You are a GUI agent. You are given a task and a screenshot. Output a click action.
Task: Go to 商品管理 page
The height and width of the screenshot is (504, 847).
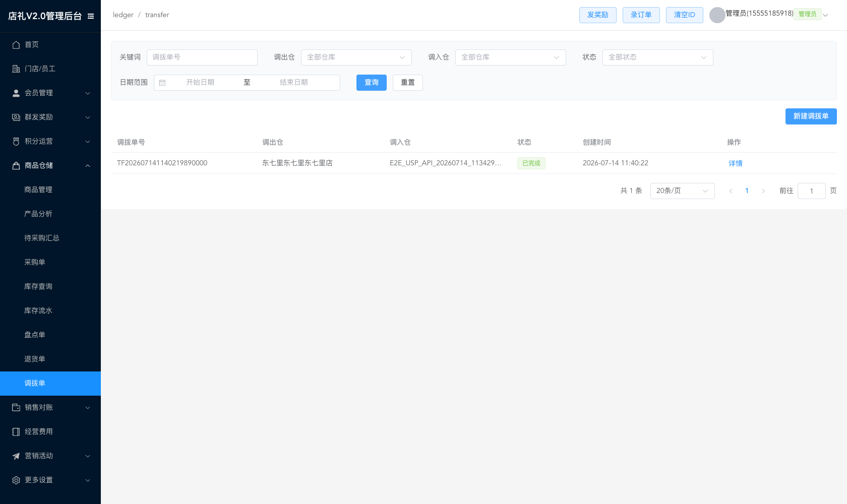point(50,190)
